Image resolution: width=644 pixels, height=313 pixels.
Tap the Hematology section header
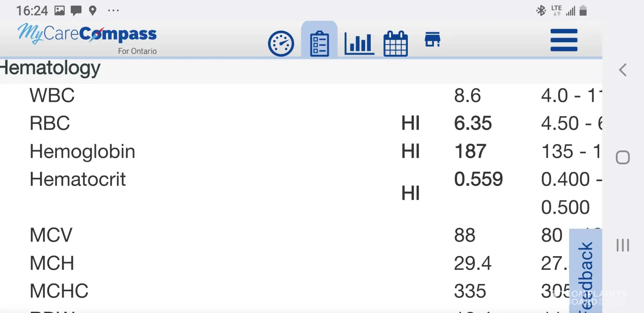pos(51,68)
